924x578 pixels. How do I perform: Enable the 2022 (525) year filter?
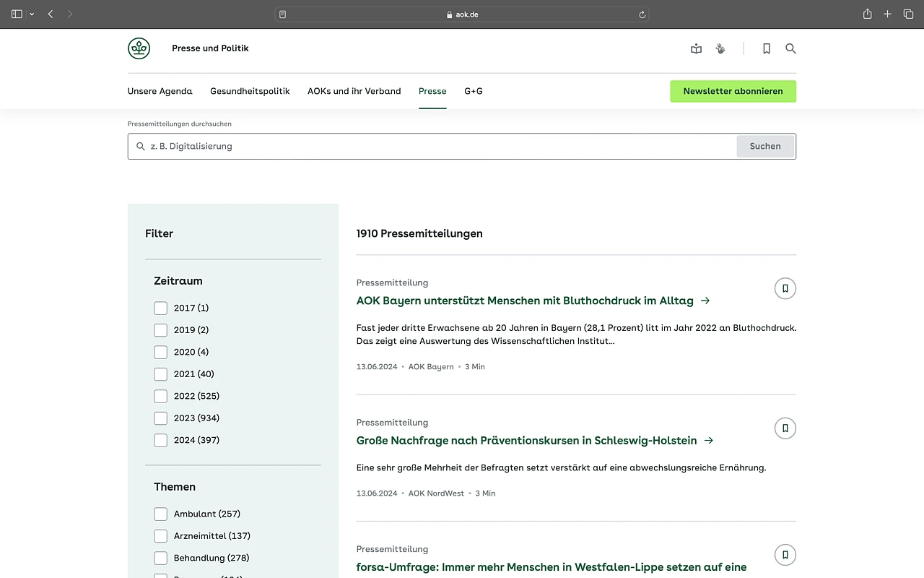pyautogui.click(x=160, y=396)
